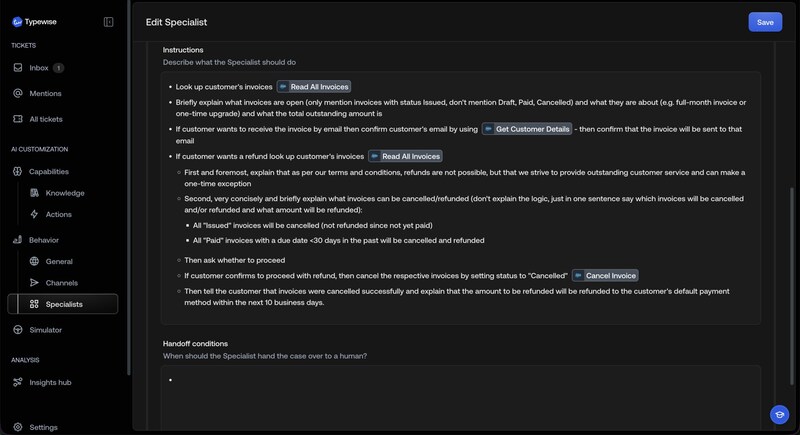Select General under Behavior
The height and width of the screenshot is (435, 800).
pyautogui.click(x=58, y=261)
